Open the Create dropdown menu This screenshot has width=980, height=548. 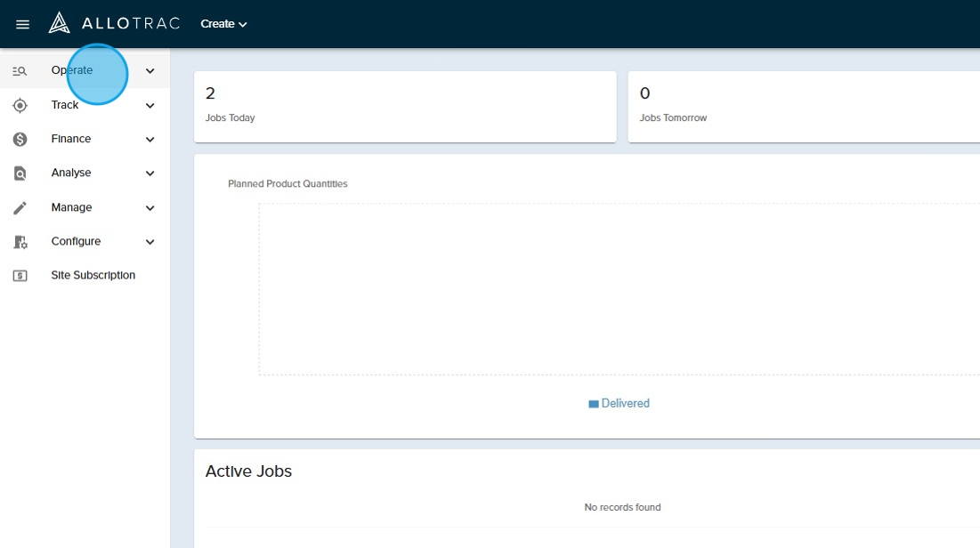[x=223, y=24]
